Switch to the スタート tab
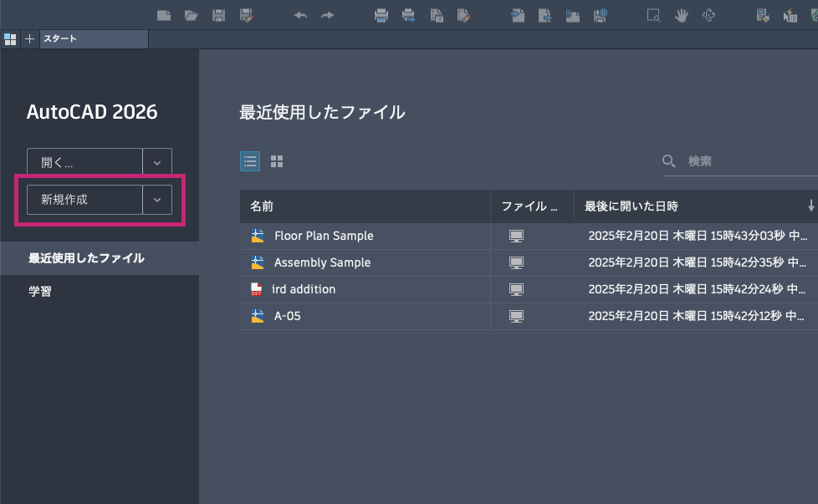The width and height of the screenshot is (818, 504). (x=93, y=38)
